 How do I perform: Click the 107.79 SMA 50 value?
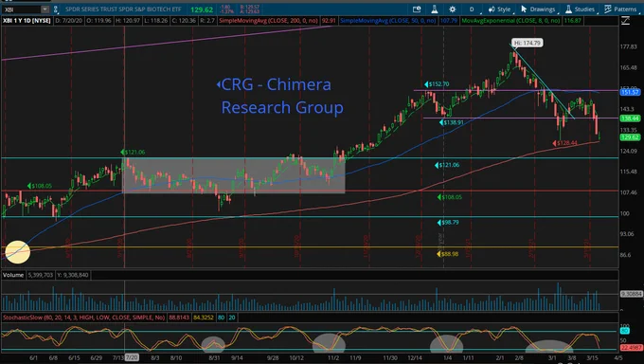tap(449, 20)
